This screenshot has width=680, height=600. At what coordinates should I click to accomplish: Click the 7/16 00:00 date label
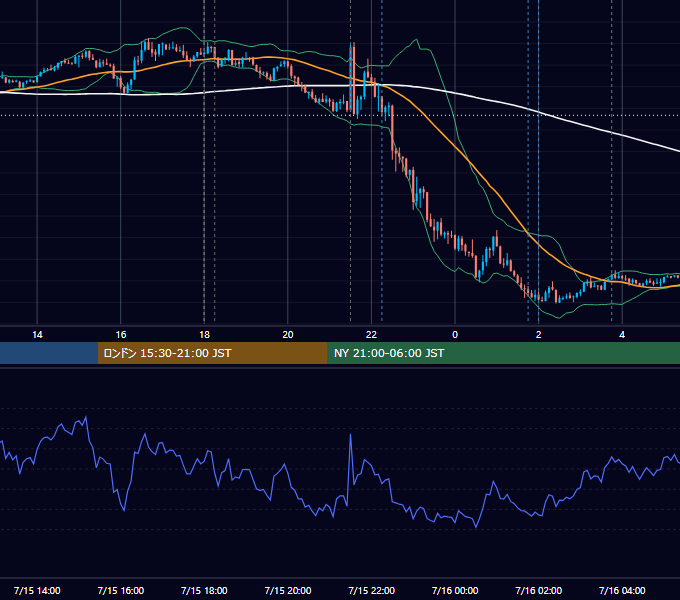[455, 590]
